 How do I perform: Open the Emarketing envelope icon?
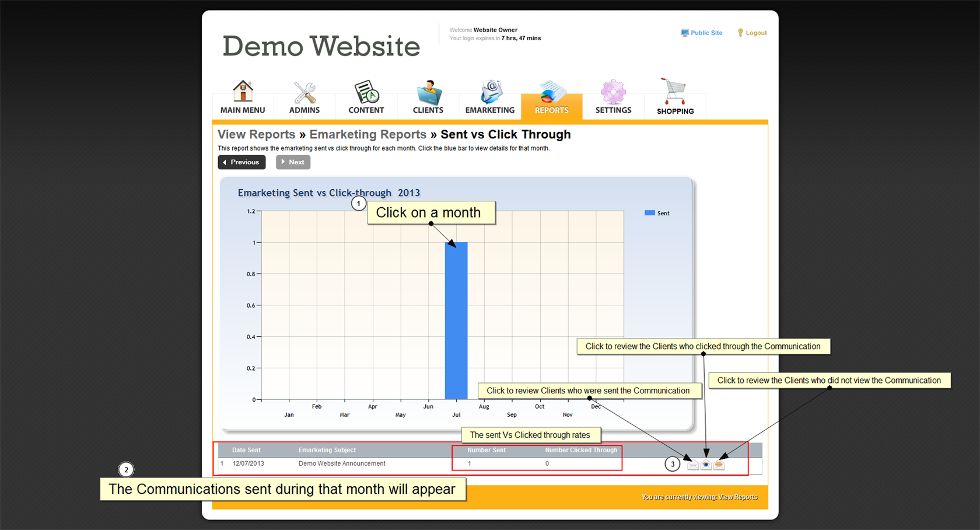pyautogui.click(x=490, y=92)
